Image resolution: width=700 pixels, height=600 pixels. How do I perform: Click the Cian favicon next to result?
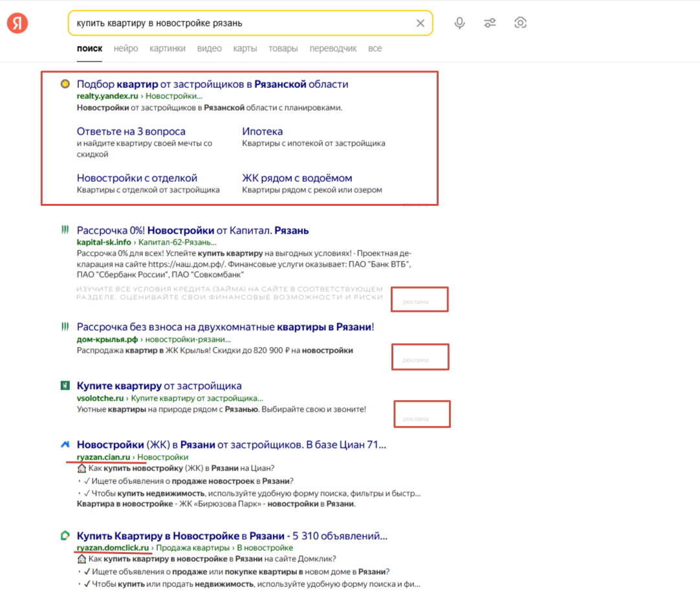(65, 445)
